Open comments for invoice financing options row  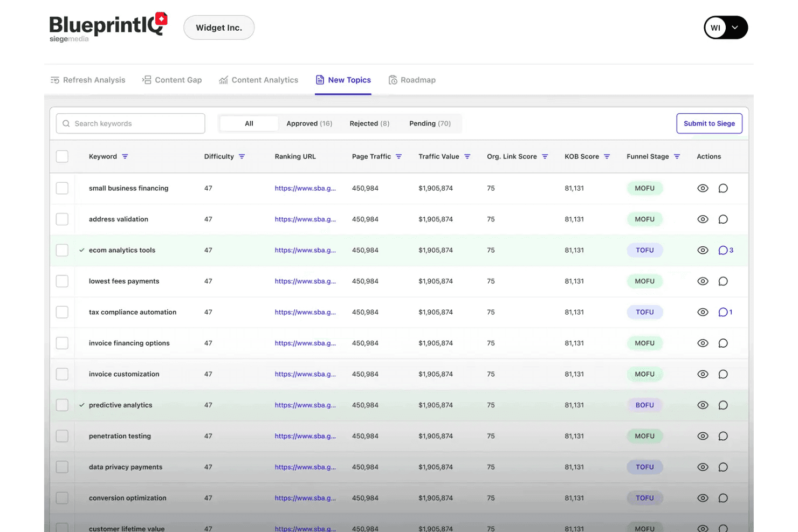[x=723, y=343]
